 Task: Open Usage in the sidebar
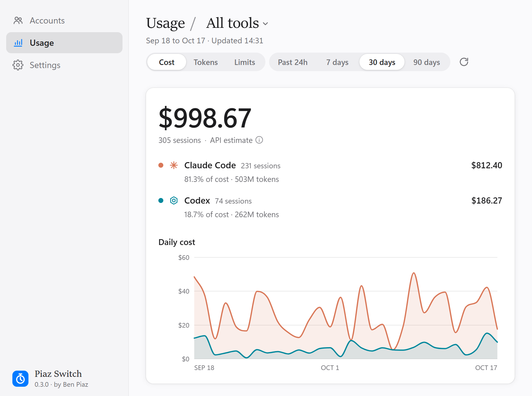coord(64,43)
